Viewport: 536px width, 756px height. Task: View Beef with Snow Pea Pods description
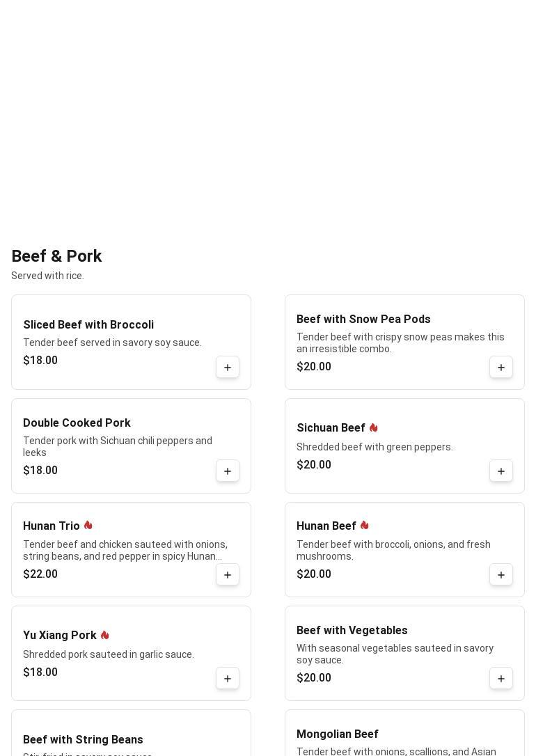pos(400,342)
